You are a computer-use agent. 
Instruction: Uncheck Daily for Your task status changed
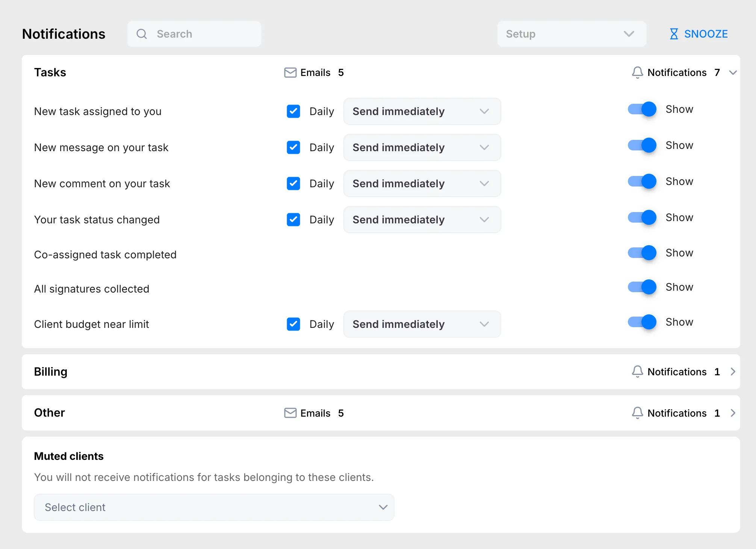(293, 220)
